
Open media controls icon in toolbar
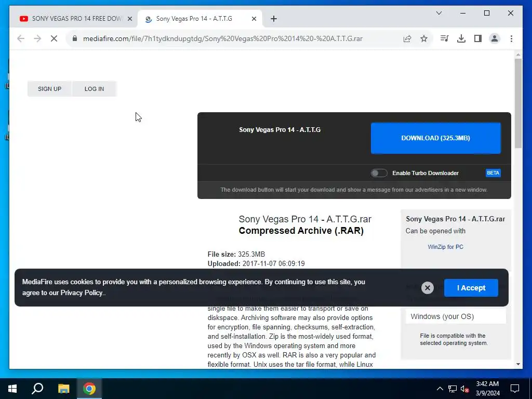(444, 38)
